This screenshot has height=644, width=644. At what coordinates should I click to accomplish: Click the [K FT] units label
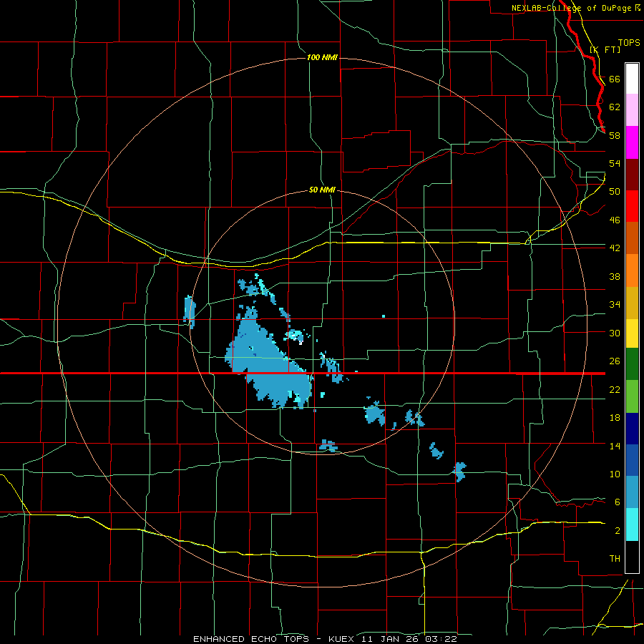[x=605, y=49]
